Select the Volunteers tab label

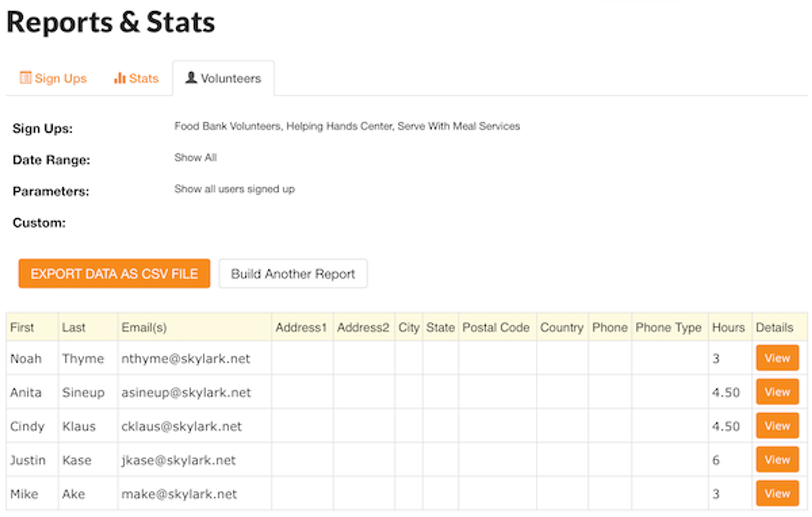coord(231,78)
